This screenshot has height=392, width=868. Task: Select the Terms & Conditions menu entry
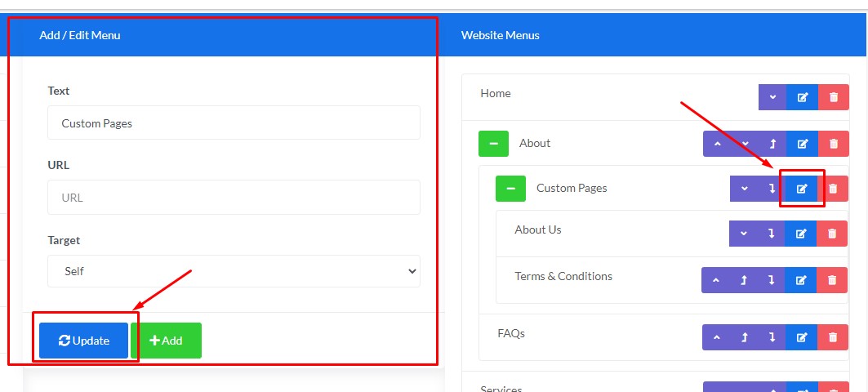pyautogui.click(x=563, y=276)
